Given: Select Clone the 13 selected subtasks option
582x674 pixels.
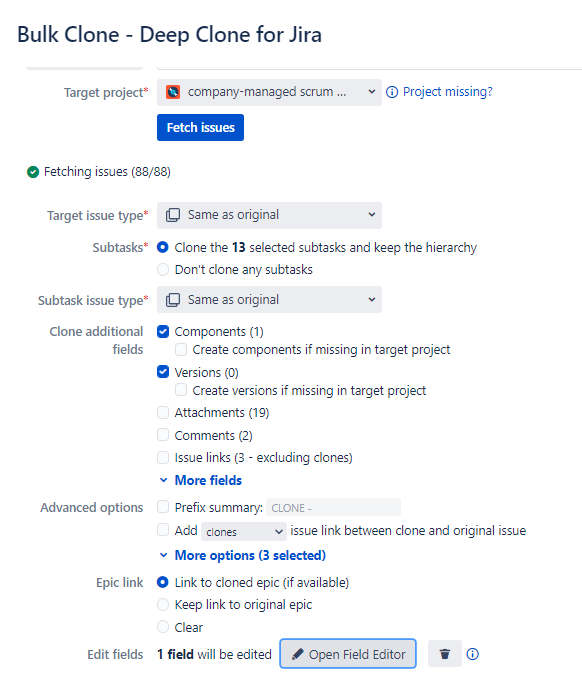Looking at the screenshot, I should [x=163, y=247].
